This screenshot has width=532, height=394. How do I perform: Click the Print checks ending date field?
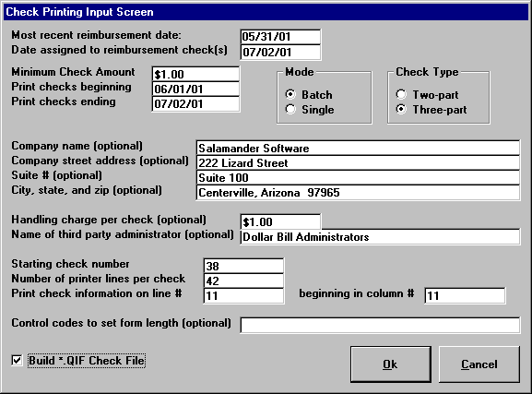pyautogui.click(x=195, y=104)
